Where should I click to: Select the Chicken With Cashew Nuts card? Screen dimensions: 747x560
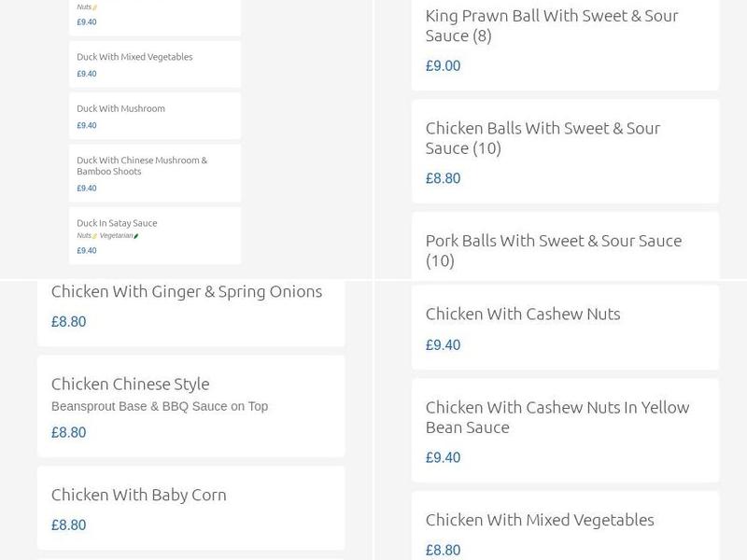(x=565, y=327)
